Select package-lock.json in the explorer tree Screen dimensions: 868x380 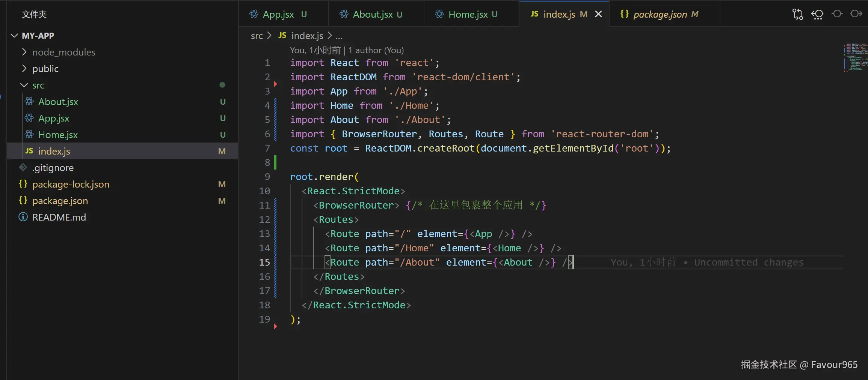coord(122,184)
